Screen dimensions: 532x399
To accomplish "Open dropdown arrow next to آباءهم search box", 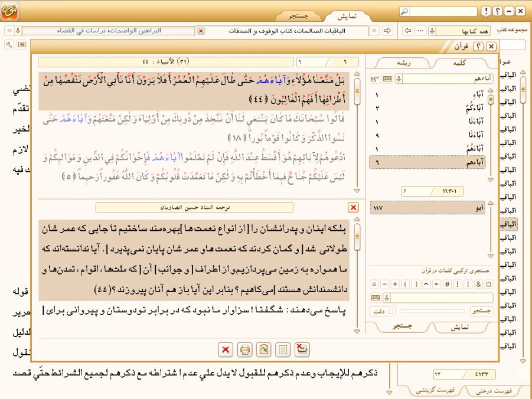I will click(x=399, y=79).
